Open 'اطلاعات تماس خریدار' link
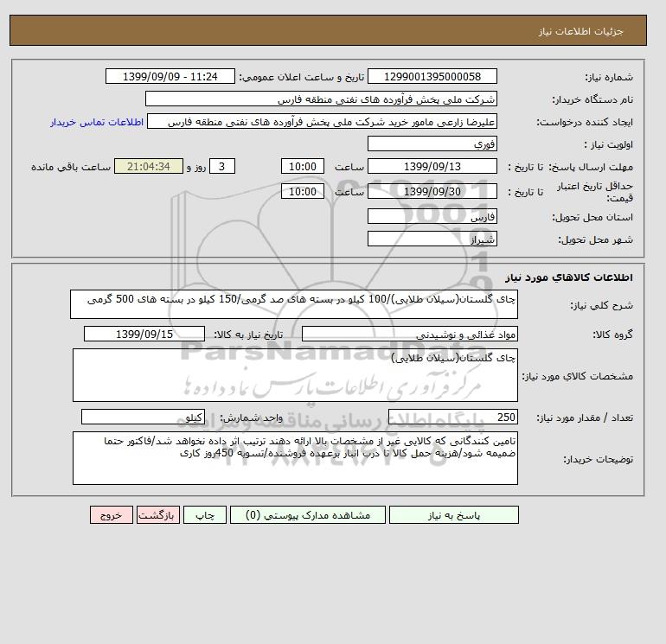Viewport: 666px width, 644px height. [97, 122]
